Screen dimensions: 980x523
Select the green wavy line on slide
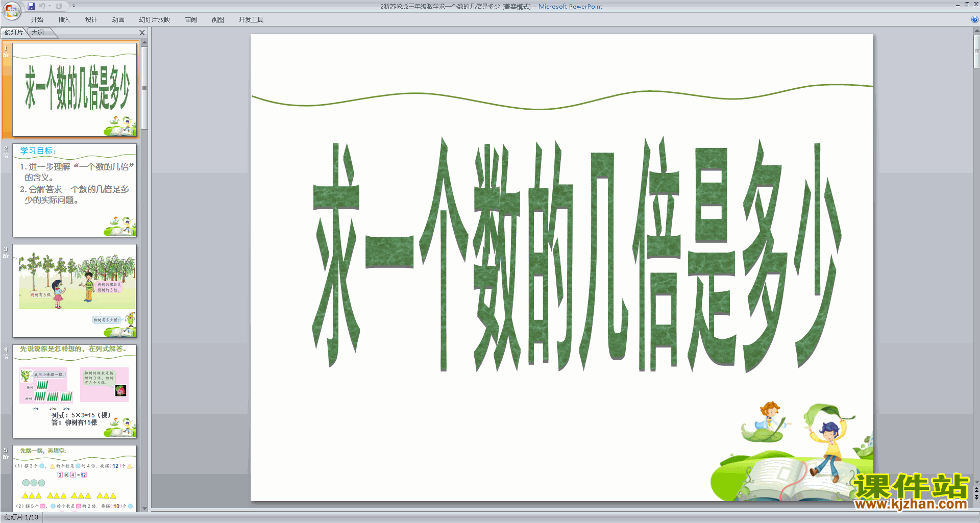(562, 96)
